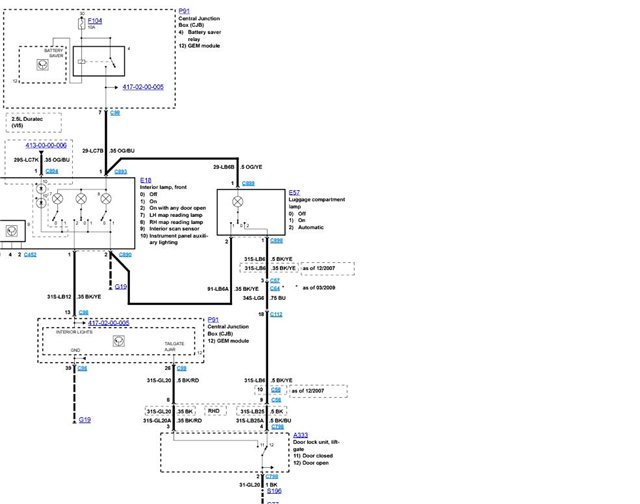Follow the C112 connector link
The height and width of the screenshot is (504, 640).
(x=276, y=314)
